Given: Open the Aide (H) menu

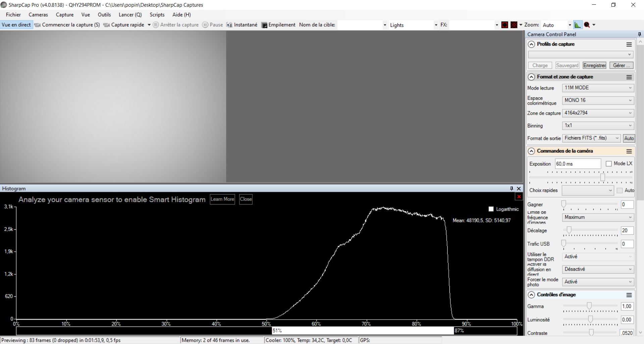Looking at the screenshot, I should pyautogui.click(x=182, y=15).
